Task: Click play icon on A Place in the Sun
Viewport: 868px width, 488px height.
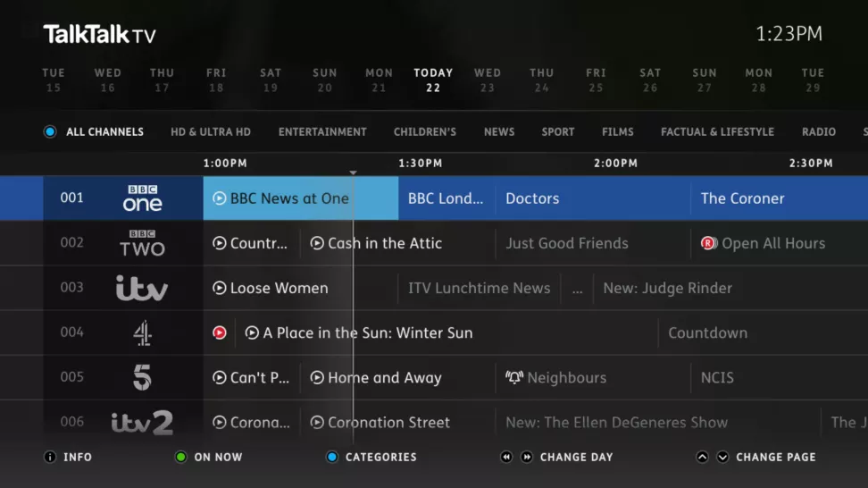Action: 252,332
